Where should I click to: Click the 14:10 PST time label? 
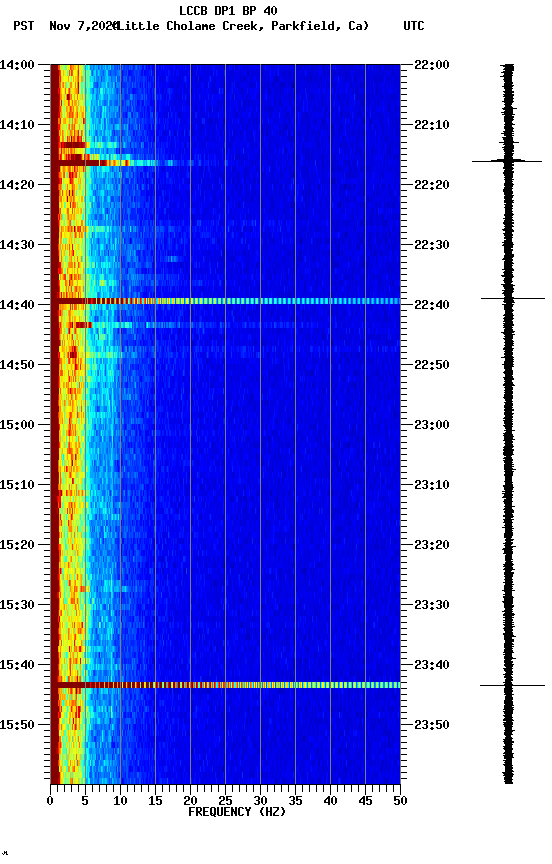click(17, 125)
